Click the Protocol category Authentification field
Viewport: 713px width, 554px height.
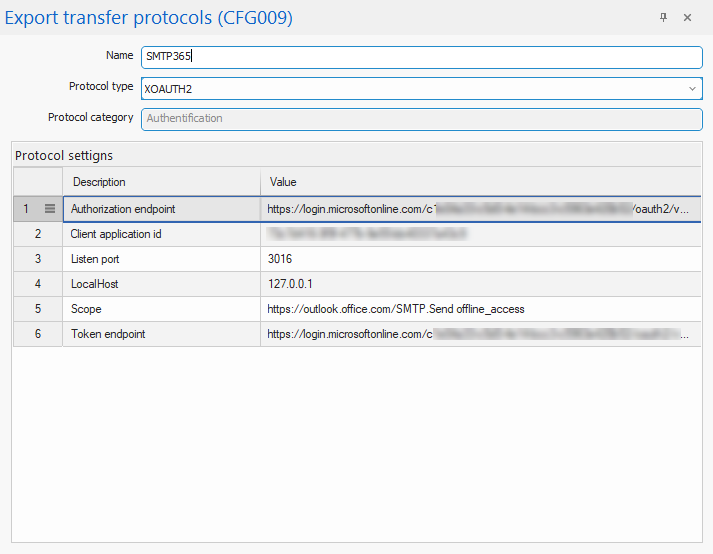[x=420, y=118]
